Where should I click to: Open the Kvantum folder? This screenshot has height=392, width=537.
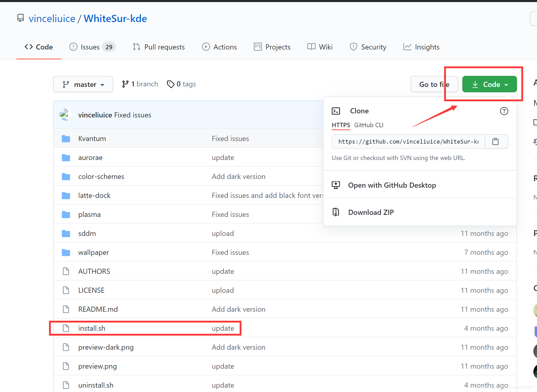tap(92, 138)
